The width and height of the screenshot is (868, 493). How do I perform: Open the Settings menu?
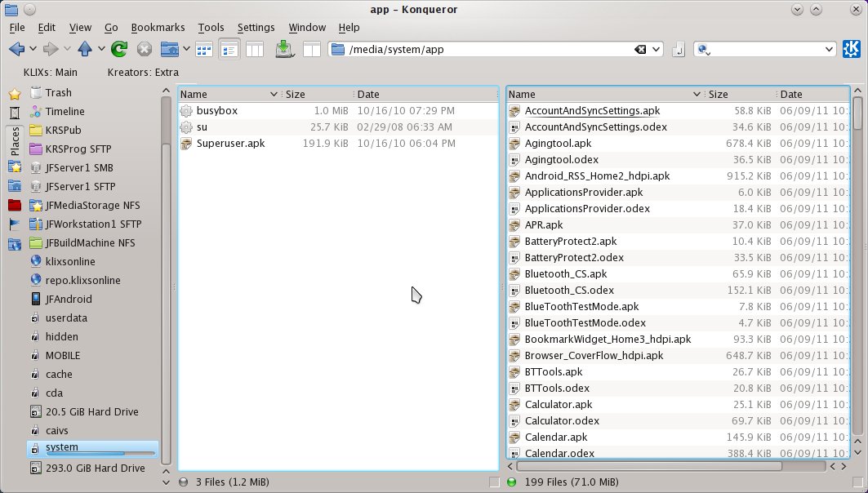tap(256, 27)
